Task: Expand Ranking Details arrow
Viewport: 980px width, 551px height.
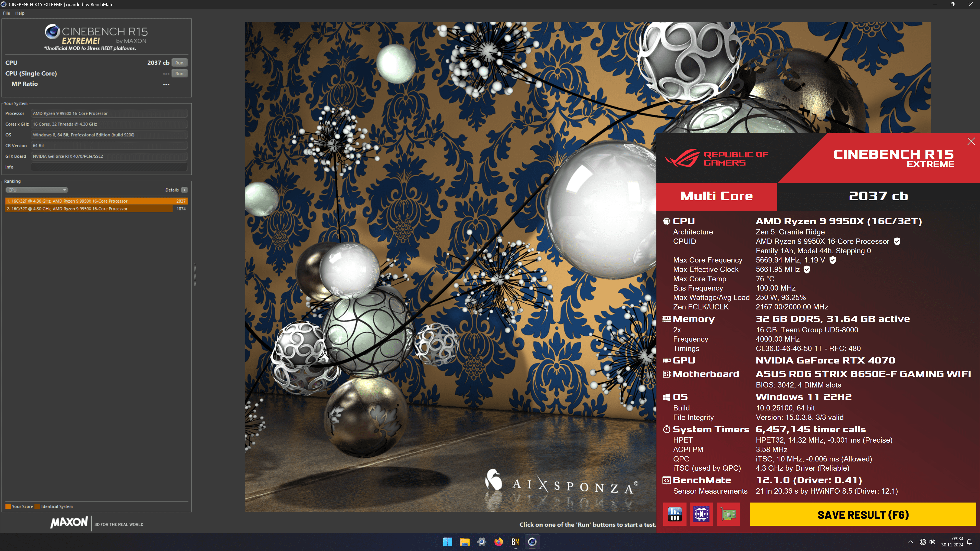Action: (x=185, y=190)
